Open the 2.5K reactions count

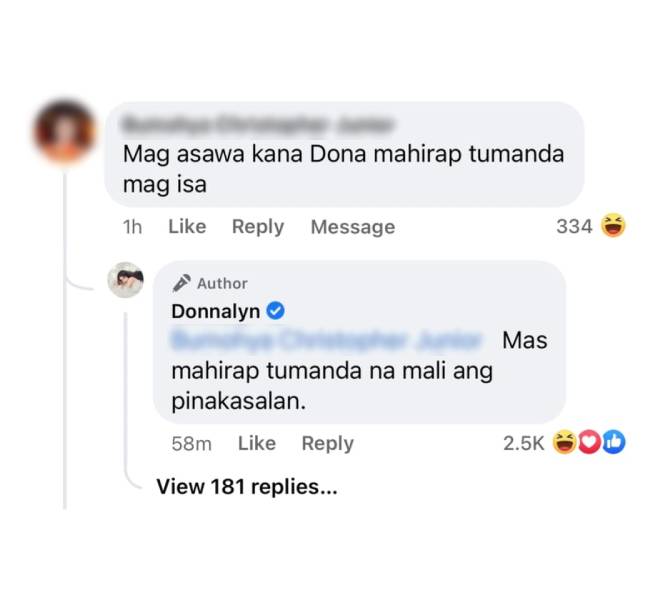(524, 443)
